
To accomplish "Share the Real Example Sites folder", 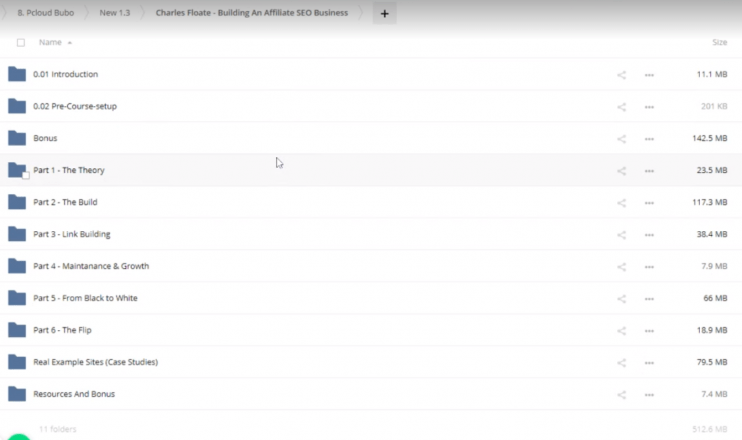I will (x=621, y=362).
